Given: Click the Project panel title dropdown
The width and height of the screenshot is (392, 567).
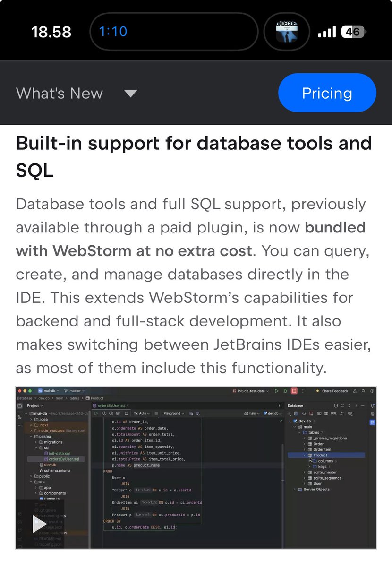Looking at the screenshot, I should 35,405.
